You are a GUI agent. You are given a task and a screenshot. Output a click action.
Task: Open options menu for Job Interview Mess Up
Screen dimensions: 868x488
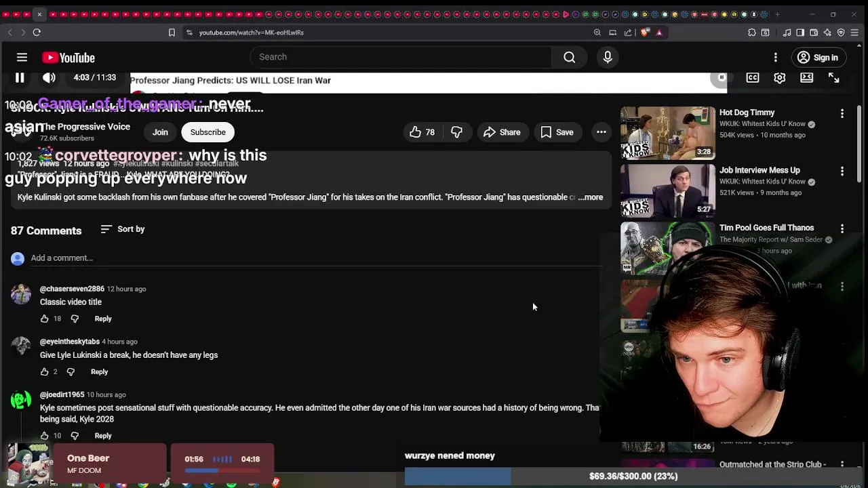point(842,171)
